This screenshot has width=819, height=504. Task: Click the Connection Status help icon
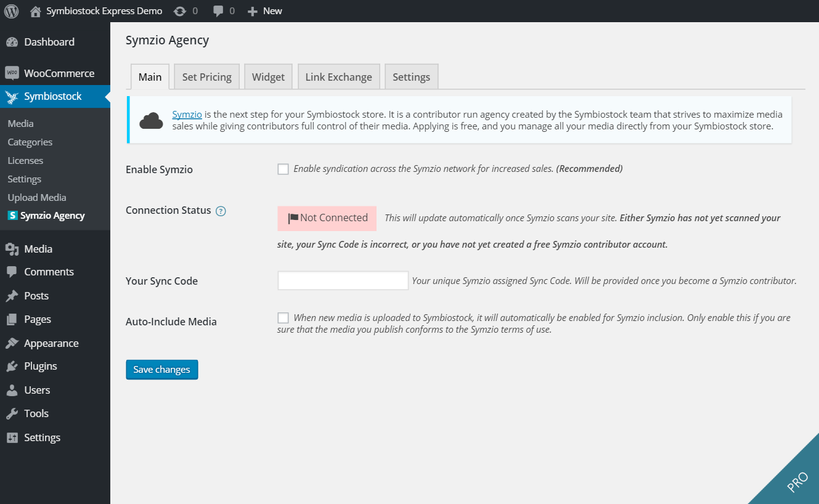[x=221, y=211]
